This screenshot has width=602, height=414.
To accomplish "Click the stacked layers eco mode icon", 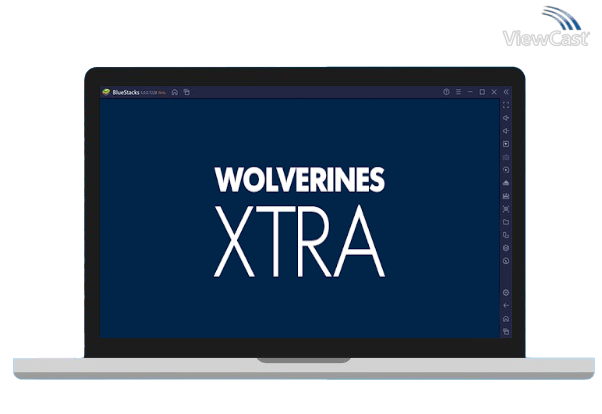I will tap(506, 248).
